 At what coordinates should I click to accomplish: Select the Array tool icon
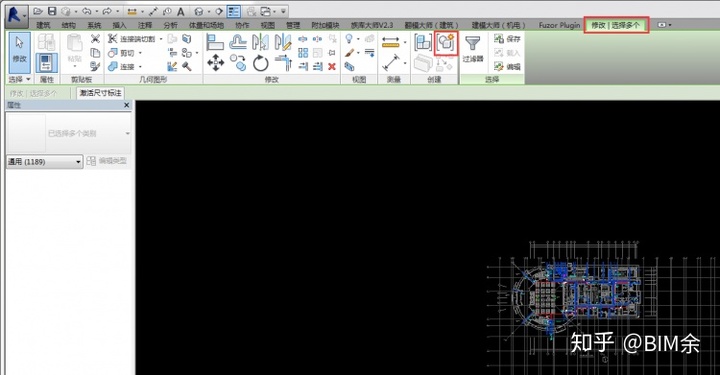pyautogui.click(x=303, y=53)
